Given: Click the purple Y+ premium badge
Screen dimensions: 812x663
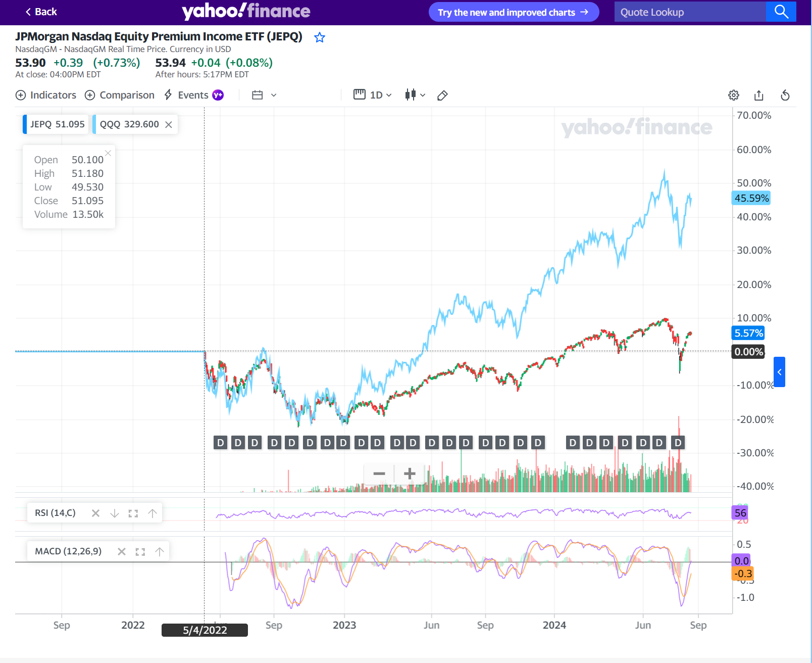Looking at the screenshot, I should click(x=218, y=95).
